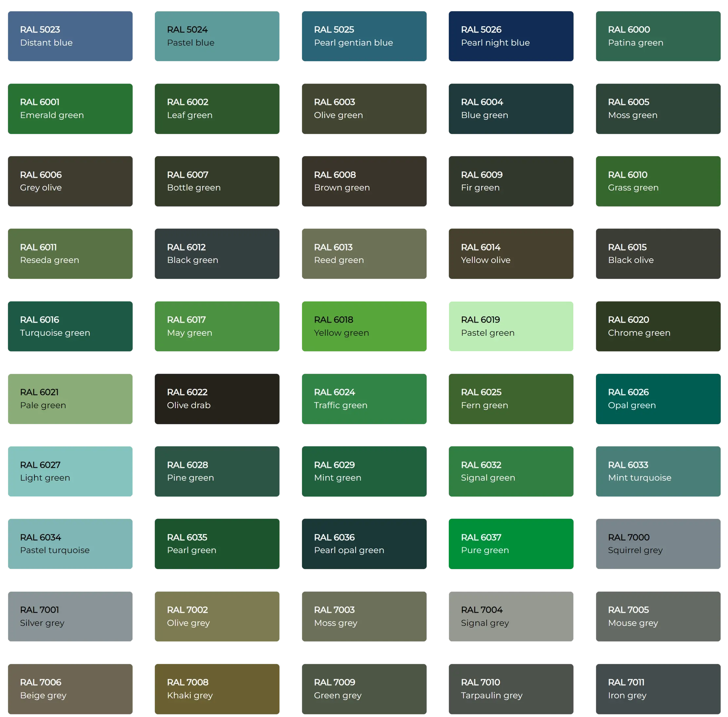Select the RAL 5023 Distant blue swatch

coord(70,36)
